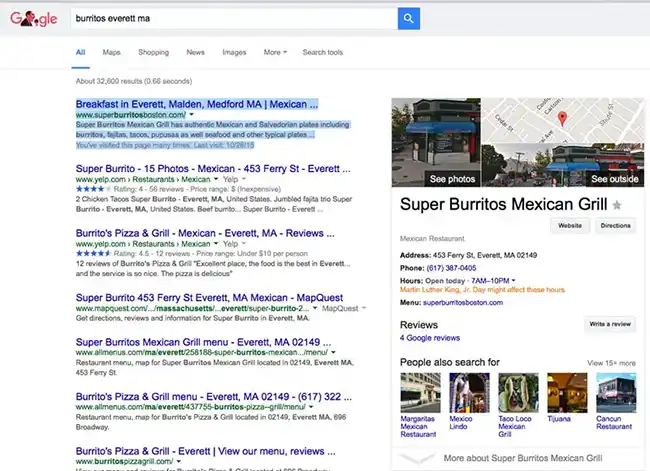
Task: Click the search box containing burritos everett ma
Action: pos(234,18)
